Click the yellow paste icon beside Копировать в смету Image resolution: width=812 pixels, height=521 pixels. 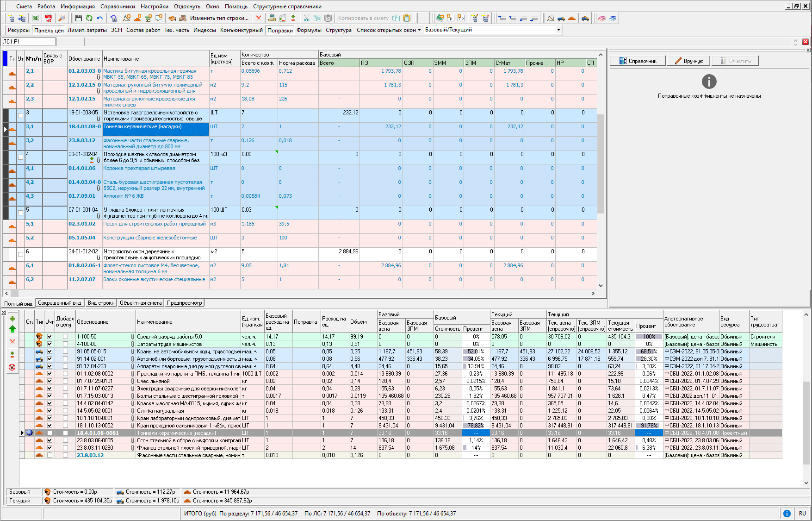[x=407, y=18]
